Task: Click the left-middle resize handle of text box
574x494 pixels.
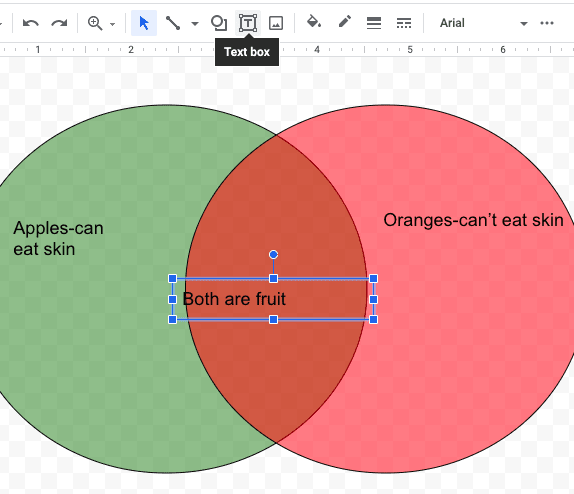Action: (172, 300)
